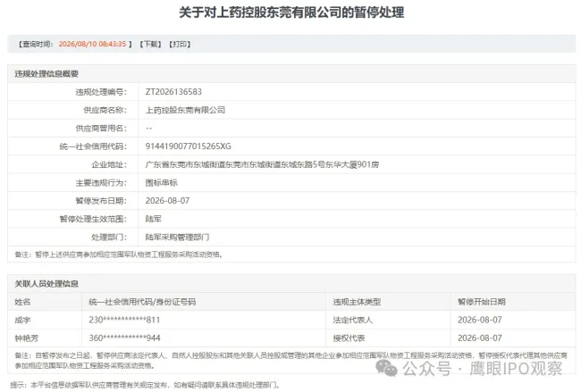The image size is (581, 392).
Task: Click the 暂停开始日期 column header
Action: coord(482,302)
